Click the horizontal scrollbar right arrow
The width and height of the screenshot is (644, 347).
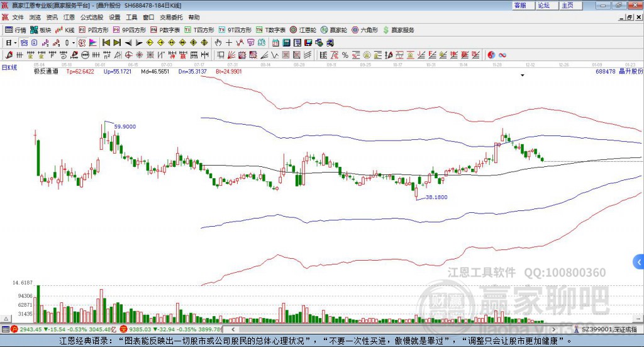(x=553, y=329)
